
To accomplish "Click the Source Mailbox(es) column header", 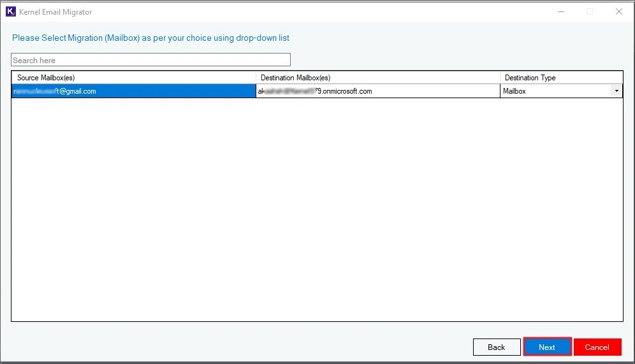I will [x=133, y=78].
